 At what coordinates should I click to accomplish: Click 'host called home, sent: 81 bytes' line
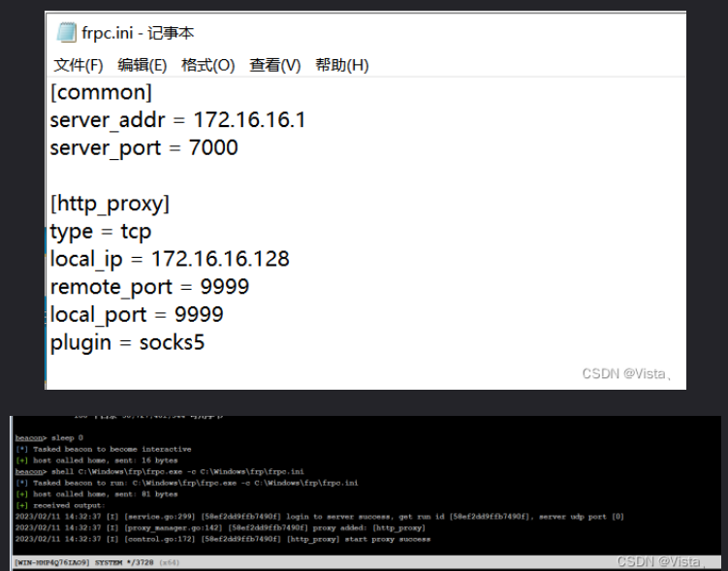pyautogui.click(x=97, y=494)
